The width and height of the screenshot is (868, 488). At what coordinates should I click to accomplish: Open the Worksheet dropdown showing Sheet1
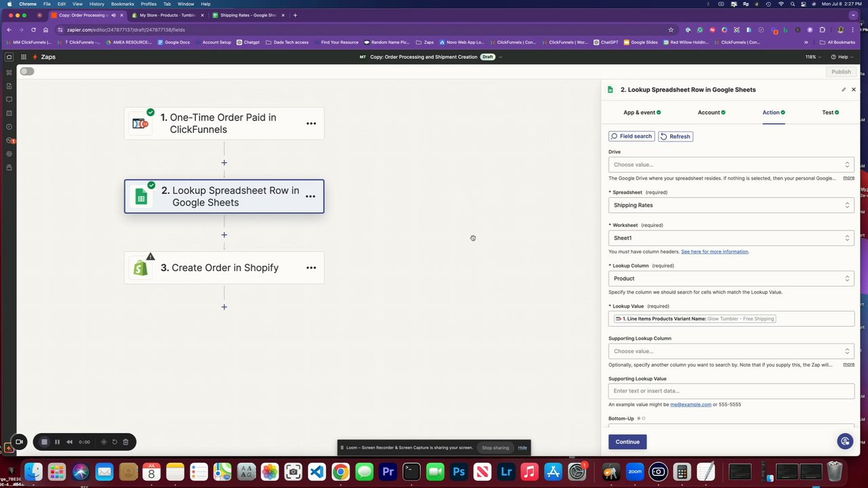click(731, 238)
